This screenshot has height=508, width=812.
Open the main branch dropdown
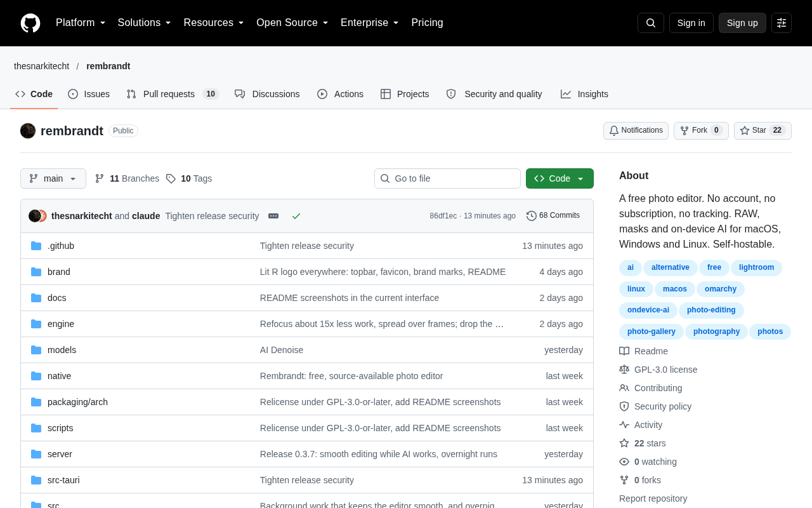click(x=53, y=178)
